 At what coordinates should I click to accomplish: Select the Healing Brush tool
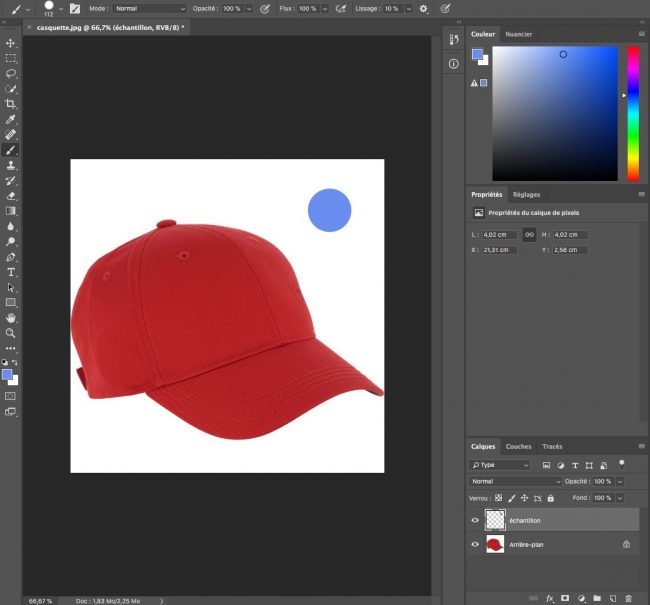click(11, 134)
